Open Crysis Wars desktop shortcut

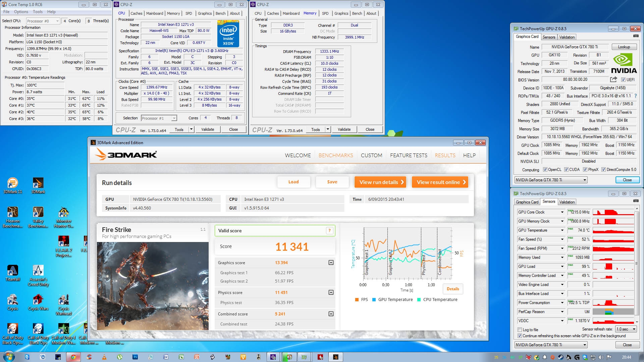38,302
